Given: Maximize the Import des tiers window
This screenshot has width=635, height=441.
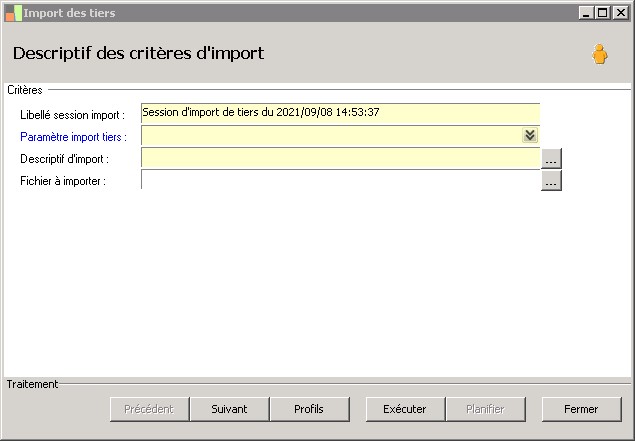Looking at the screenshot, I should coord(603,13).
